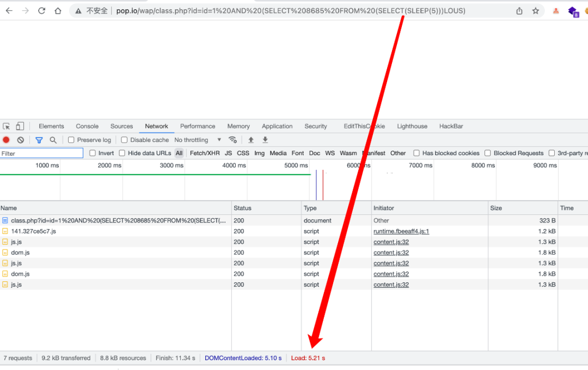Activate the inspect element picker icon
The width and height of the screenshot is (588, 370).
coord(7,126)
